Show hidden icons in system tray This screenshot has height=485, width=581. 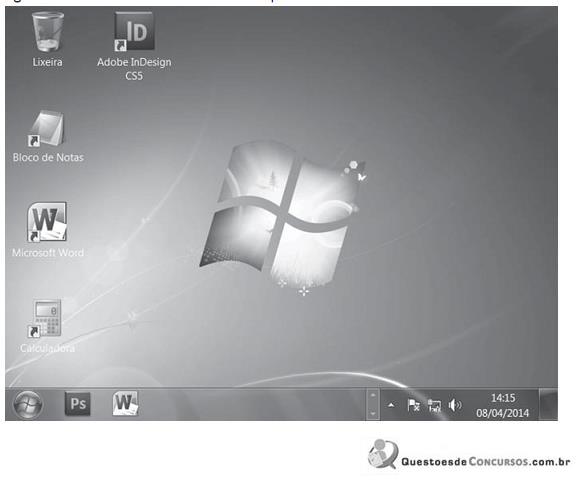(391, 405)
